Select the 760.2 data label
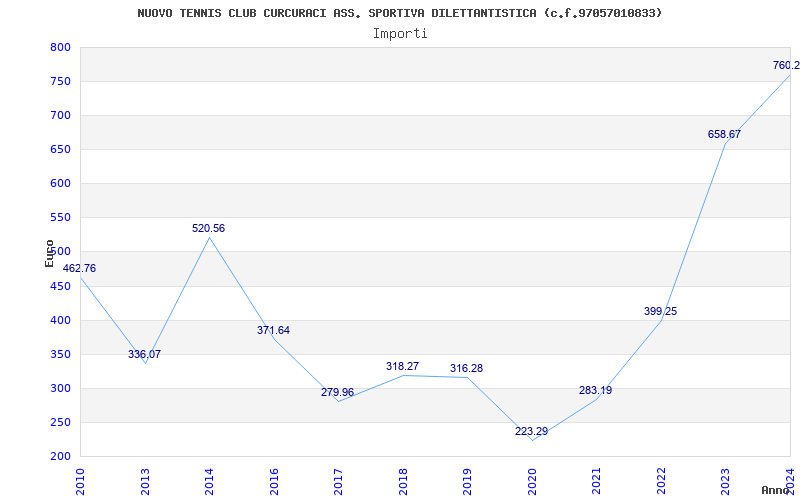The width and height of the screenshot is (800, 500). [786, 65]
